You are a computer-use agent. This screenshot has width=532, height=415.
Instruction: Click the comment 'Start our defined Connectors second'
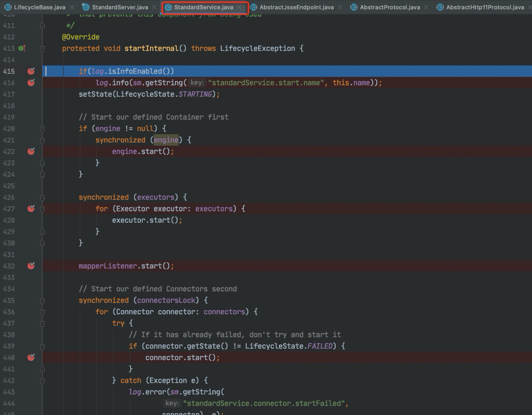158,289
